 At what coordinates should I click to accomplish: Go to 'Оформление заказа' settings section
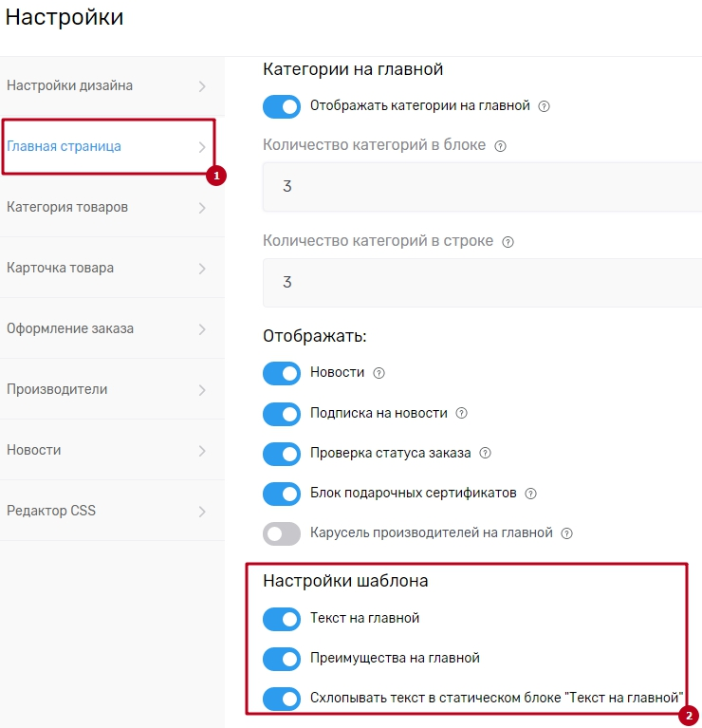click(x=70, y=328)
